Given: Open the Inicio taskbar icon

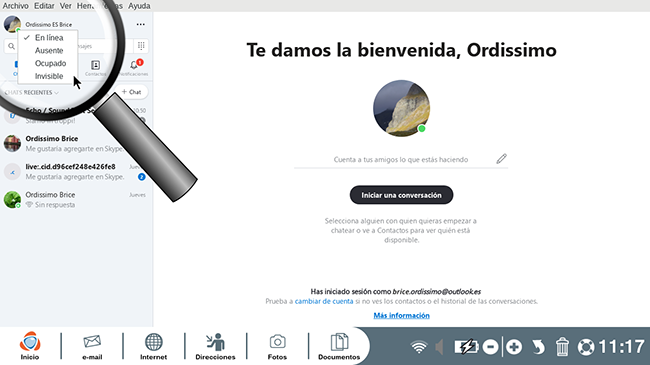Looking at the screenshot, I should 30,346.
